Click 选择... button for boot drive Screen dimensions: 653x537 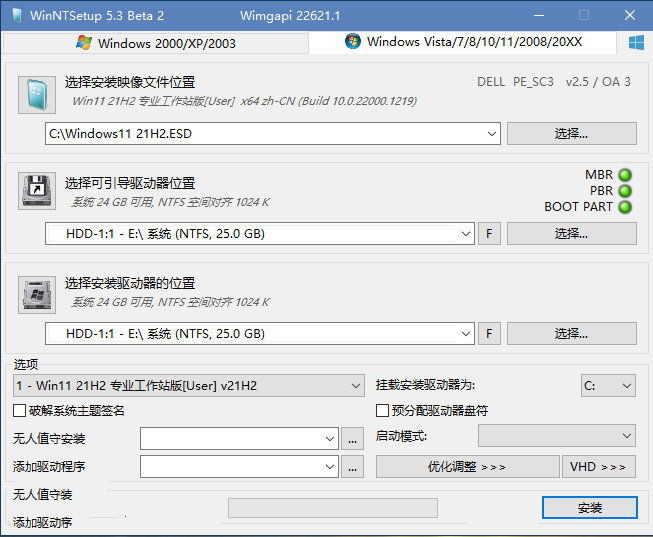(571, 234)
